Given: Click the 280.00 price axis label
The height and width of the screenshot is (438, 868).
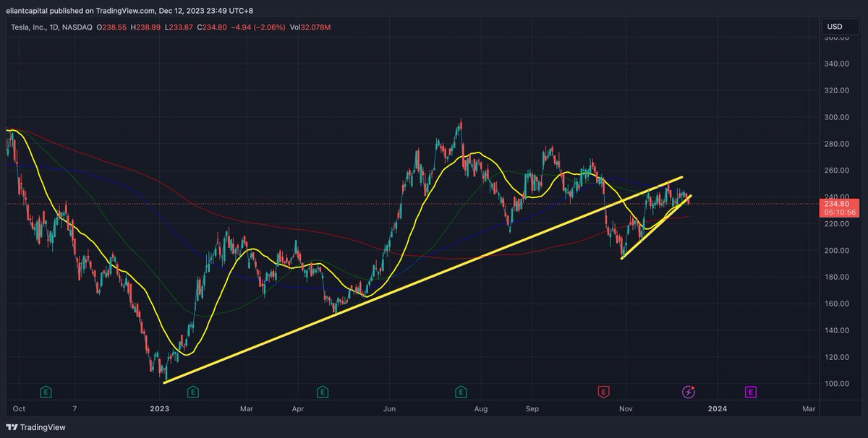Looking at the screenshot, I should (835, 144).
